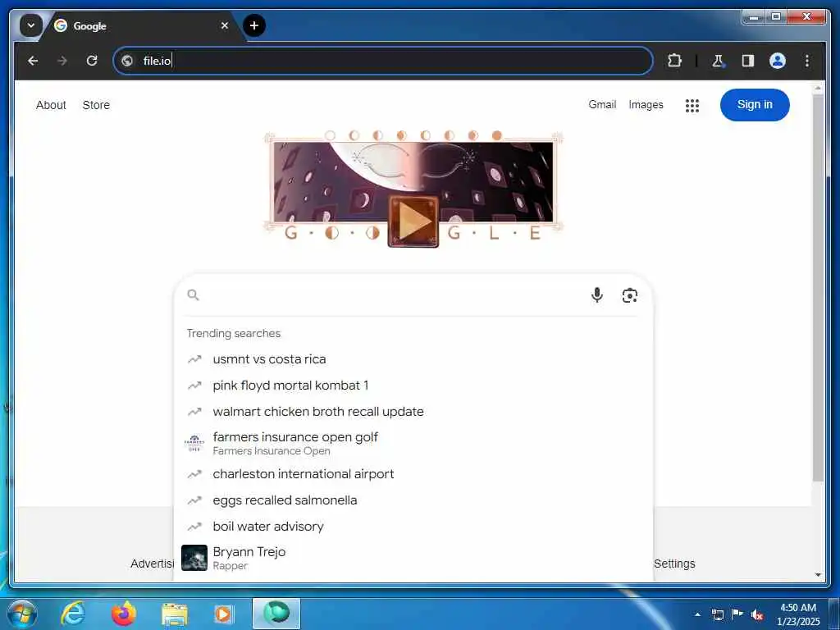This screenshot has height=630, width=840.
Task: Open the About link
Action: pos(51,105)
